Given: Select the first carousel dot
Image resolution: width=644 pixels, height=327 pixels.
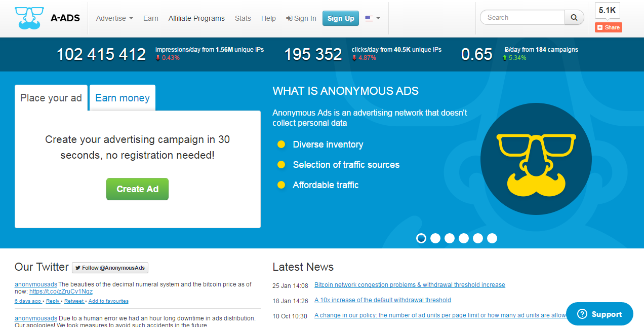Looking at the screenshot, I should tap(421, 238).
